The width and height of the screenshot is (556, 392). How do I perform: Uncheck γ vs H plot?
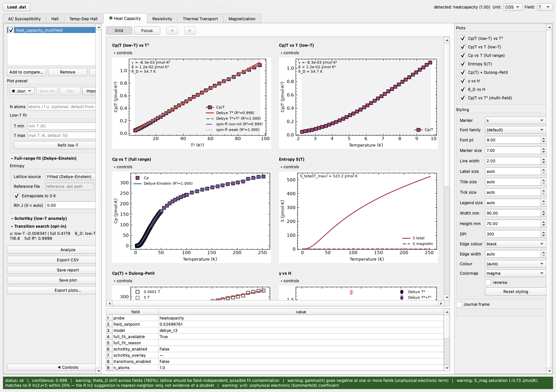coord(462,81)
